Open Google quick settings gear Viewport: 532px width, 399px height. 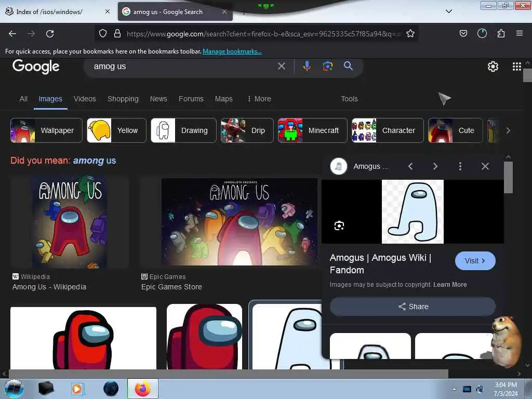point(493,66)
